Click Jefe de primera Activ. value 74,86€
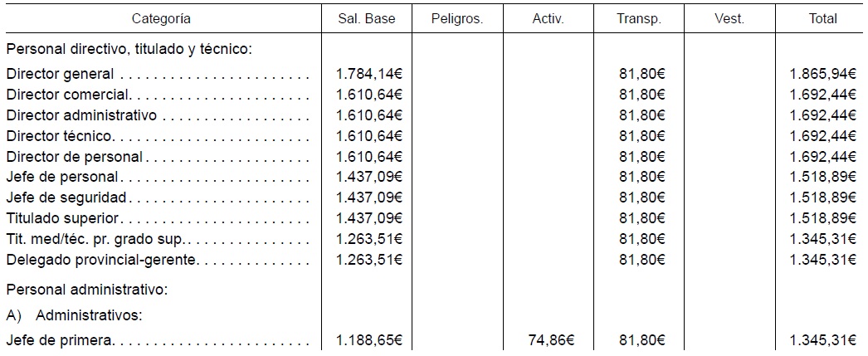Viewport: 868px width, 356px height. 551,341
